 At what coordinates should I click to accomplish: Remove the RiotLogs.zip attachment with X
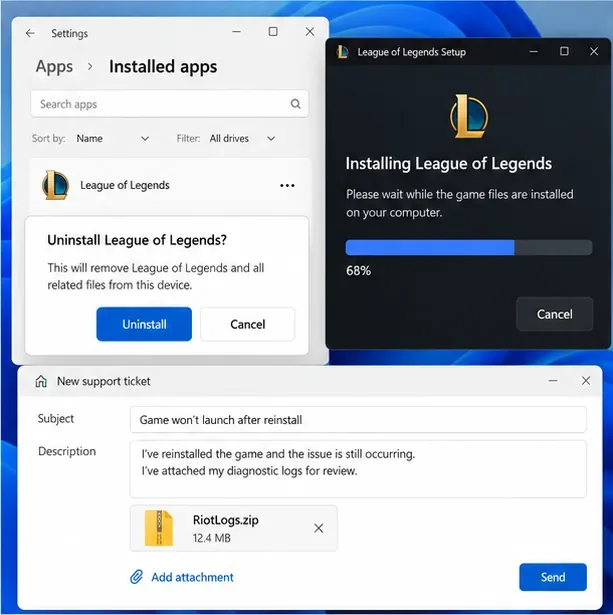coord(318,528)
